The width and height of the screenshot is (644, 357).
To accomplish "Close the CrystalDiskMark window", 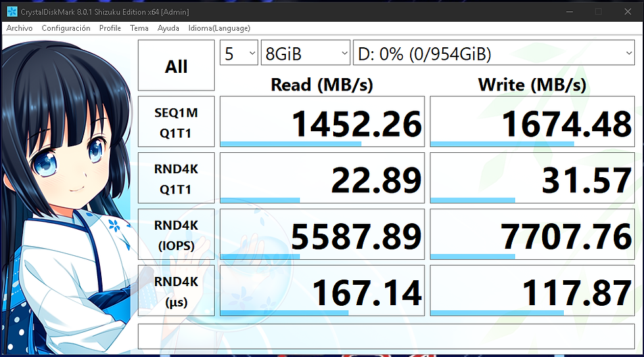I will pyautogui.click(x=628, y=12).
